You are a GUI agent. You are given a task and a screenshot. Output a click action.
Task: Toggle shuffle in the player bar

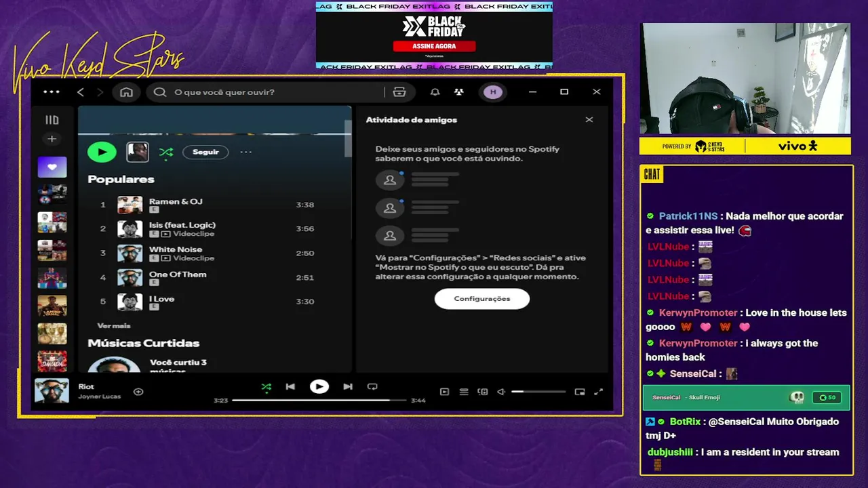pyautogui.click(x=267, y=387)
